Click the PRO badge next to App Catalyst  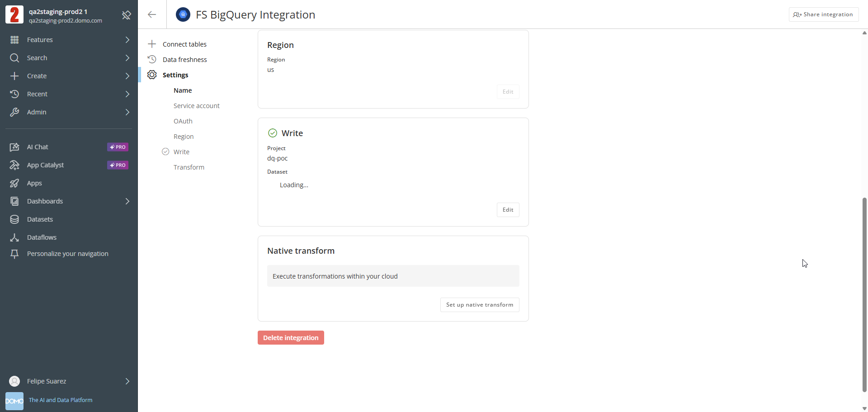[x=118, y=165]
